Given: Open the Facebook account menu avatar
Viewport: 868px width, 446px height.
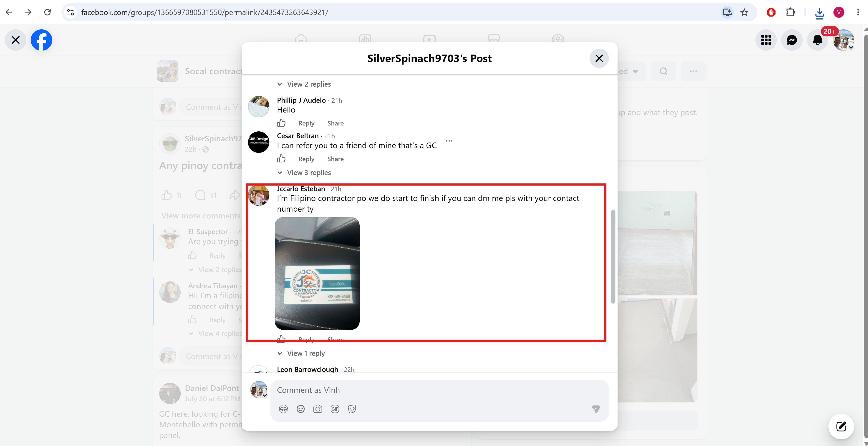Looking at the screenshot, I should tap(843, 40).
